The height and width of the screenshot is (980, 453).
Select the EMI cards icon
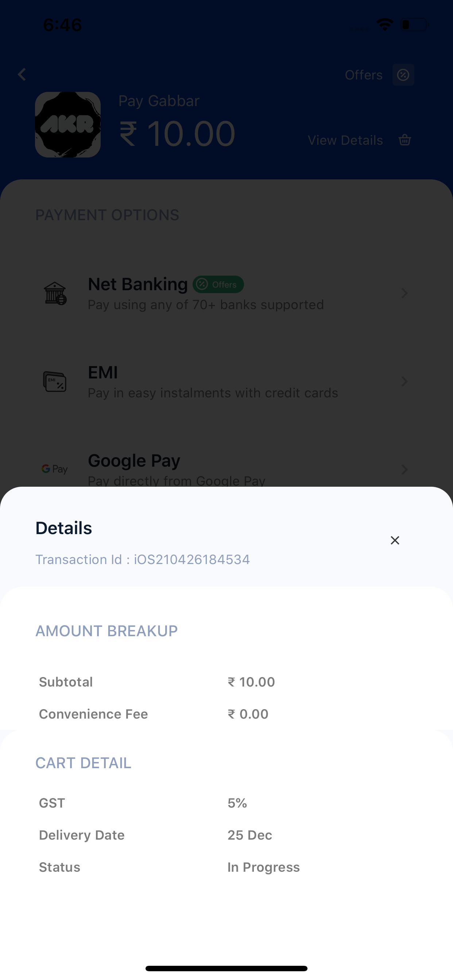pos(55,382)
